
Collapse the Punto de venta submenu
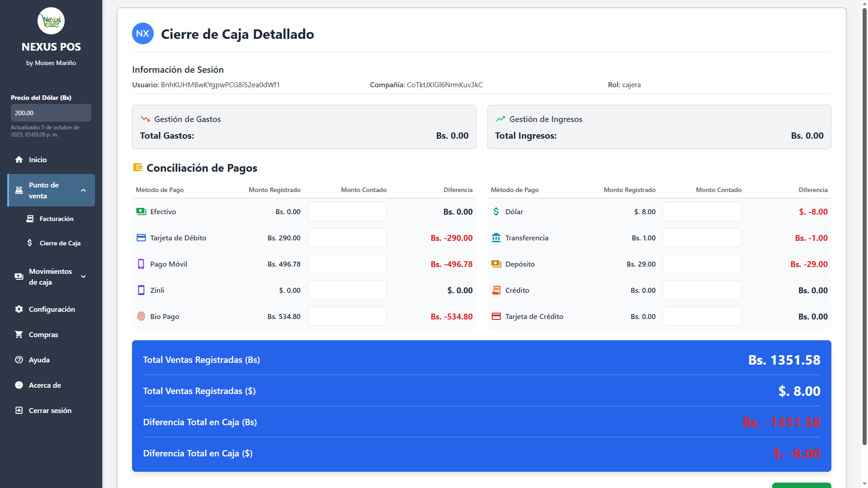tap(83, 190)
